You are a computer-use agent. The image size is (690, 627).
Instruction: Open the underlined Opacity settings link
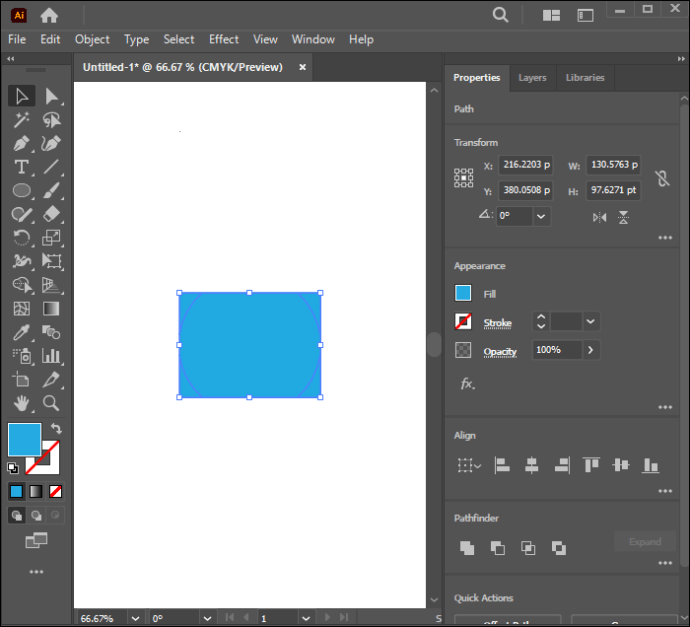pyautogui.click(x=500, y=352)
